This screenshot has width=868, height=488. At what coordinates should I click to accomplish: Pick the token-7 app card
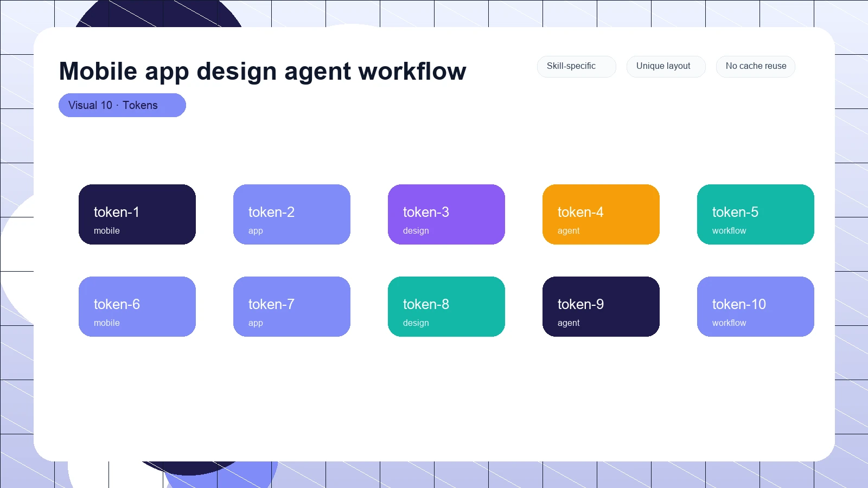click(292, 306)
